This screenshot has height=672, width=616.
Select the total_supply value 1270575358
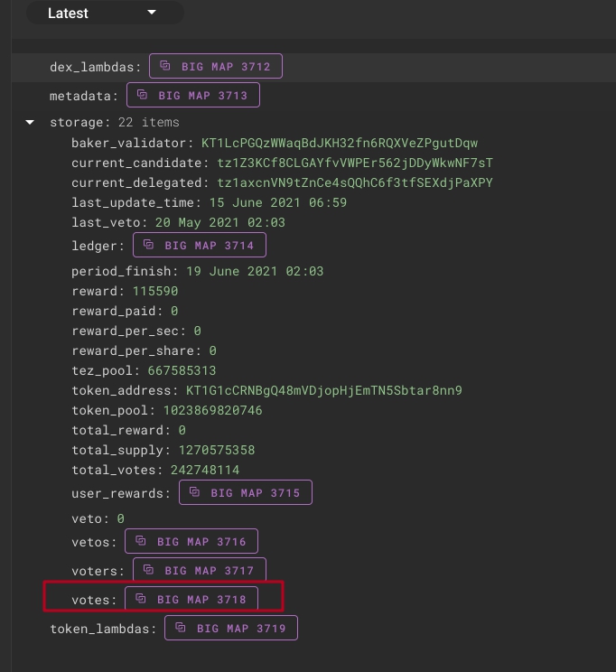[x=217, y=450]
